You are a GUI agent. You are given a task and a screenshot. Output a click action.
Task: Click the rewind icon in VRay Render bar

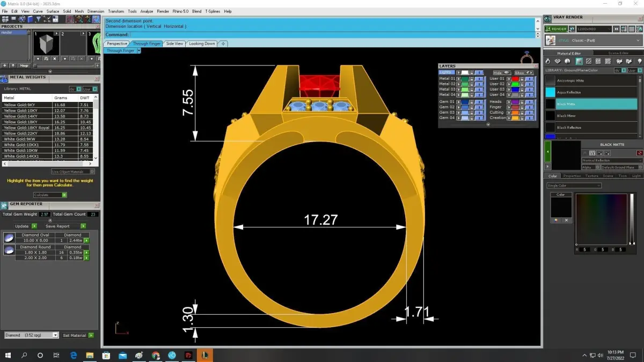[616, 29]
